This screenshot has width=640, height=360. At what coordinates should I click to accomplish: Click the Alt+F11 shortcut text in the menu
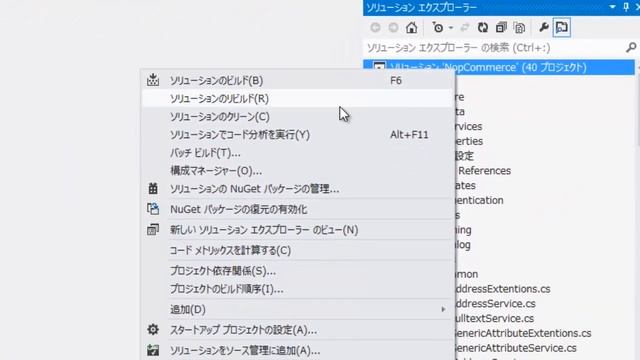click(409, 135)
